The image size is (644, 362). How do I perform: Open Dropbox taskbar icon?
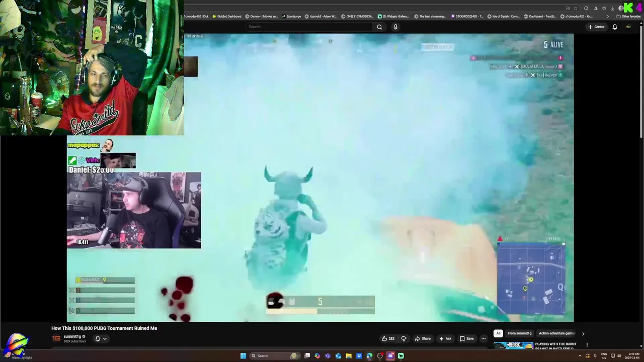click(x=359, y=356)
